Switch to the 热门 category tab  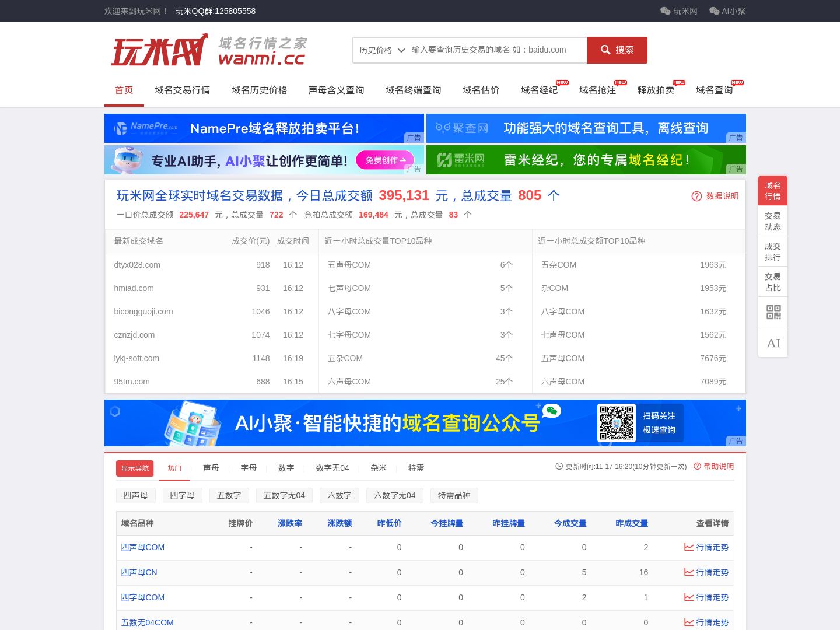(174, 468)
